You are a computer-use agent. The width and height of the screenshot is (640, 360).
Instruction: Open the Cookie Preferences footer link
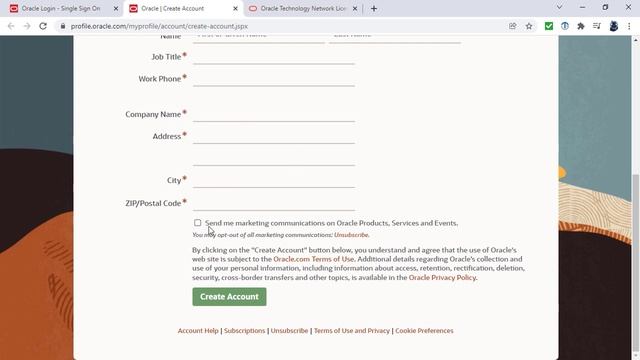pyautogui.click(x=424, y=331)
